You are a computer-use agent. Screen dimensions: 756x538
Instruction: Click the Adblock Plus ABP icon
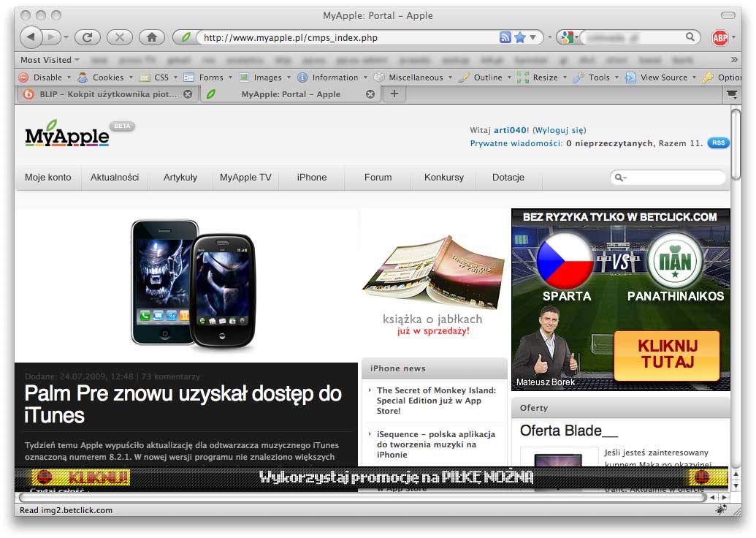pos(719,37)
